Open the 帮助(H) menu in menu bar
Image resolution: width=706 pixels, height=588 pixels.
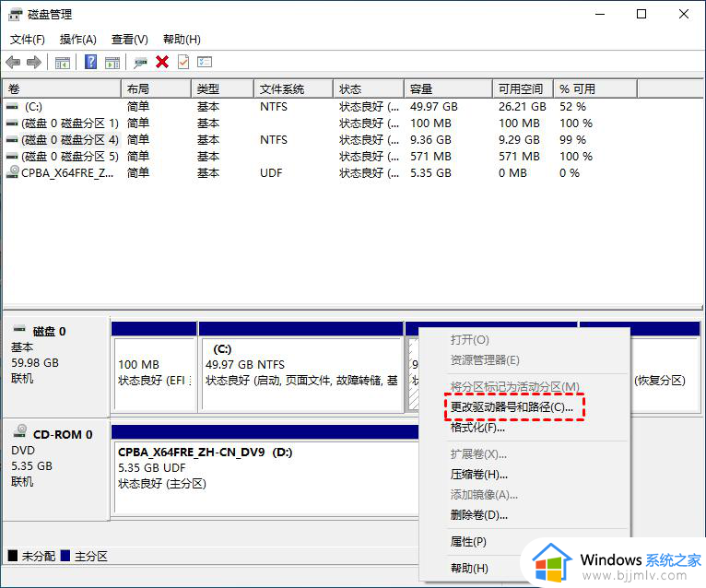tap(182, 40)
